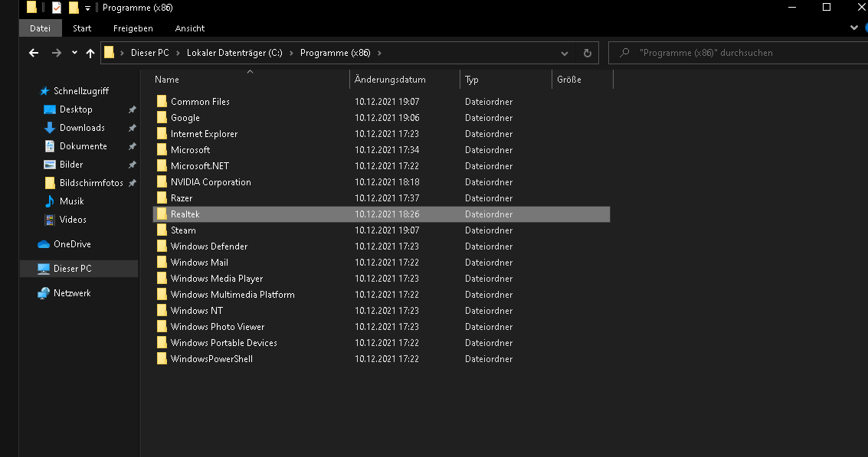
Task: Switch to the Freigeben ribbon tab
Action: click(133, 28)
